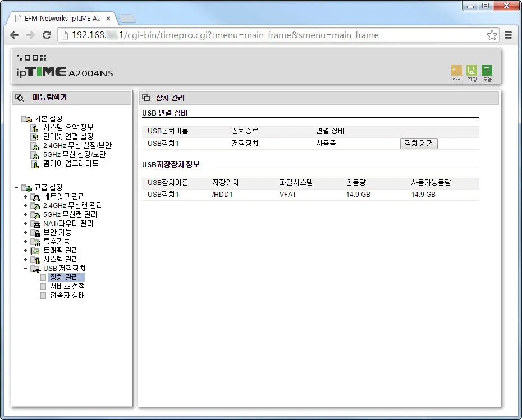Image resolution: width=522 pixels, height=420 pixels.
Task: Collapse the USB 저장장치 tree node
Action: 25,269
